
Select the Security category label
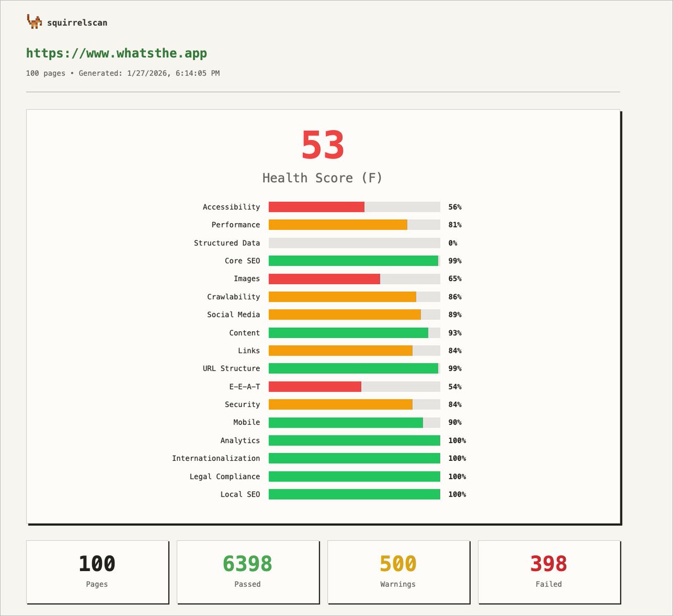click(x=242, y=404)
